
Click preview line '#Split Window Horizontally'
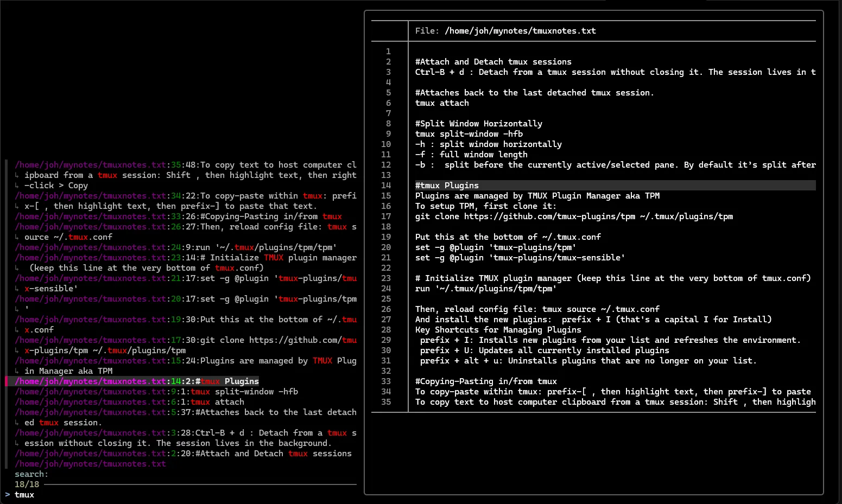[478, 124]
